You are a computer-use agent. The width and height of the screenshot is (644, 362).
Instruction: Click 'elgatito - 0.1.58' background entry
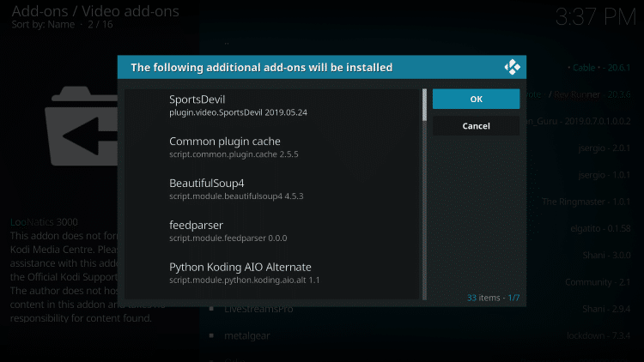pos(600,229)
